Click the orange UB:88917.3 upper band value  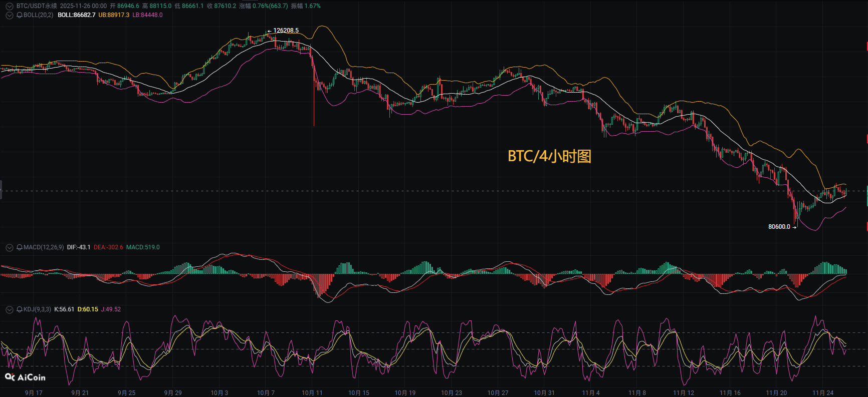click(x=114, y=15)
